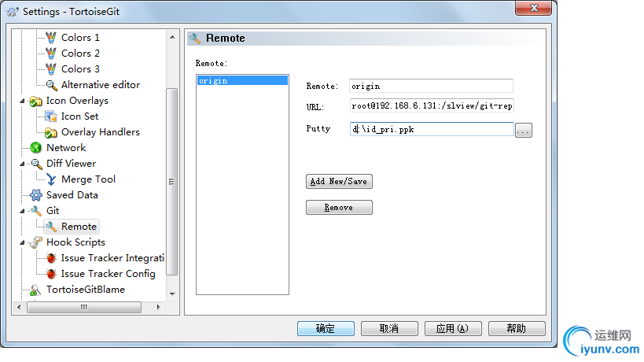Open Overlay Handlers settings page
The height and width of the screenshot is (362, 644).
[x=101, y=132]
